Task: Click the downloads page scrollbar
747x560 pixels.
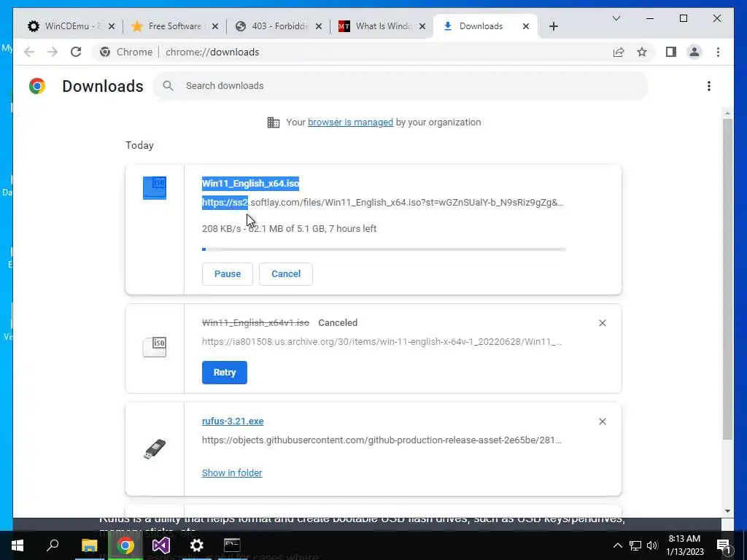Action: [x=727, y=279]
